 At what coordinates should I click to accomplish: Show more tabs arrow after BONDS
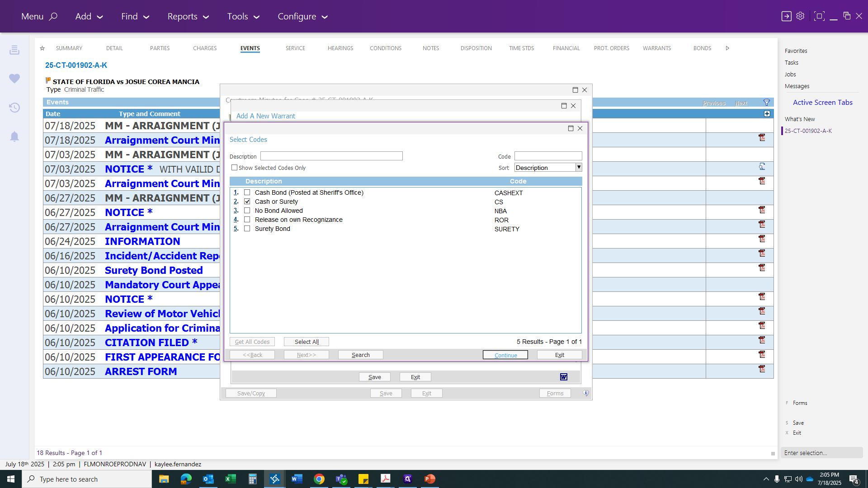click(727, 48)
